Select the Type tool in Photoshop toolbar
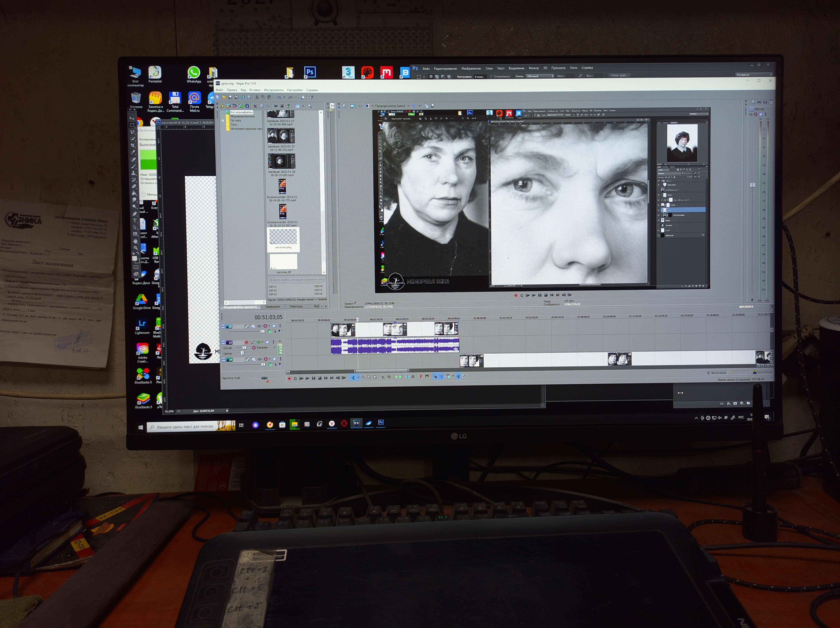 click(x=134, y=221)
